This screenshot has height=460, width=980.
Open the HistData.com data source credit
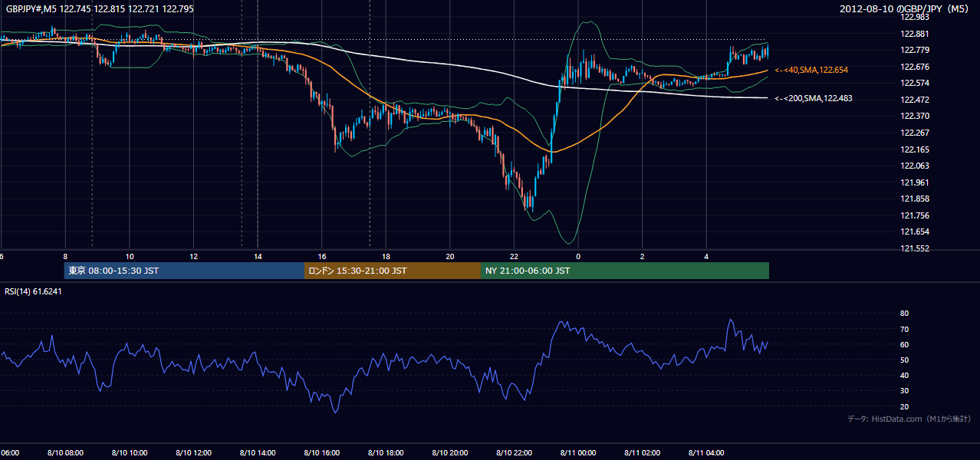[x=909, y=419]
